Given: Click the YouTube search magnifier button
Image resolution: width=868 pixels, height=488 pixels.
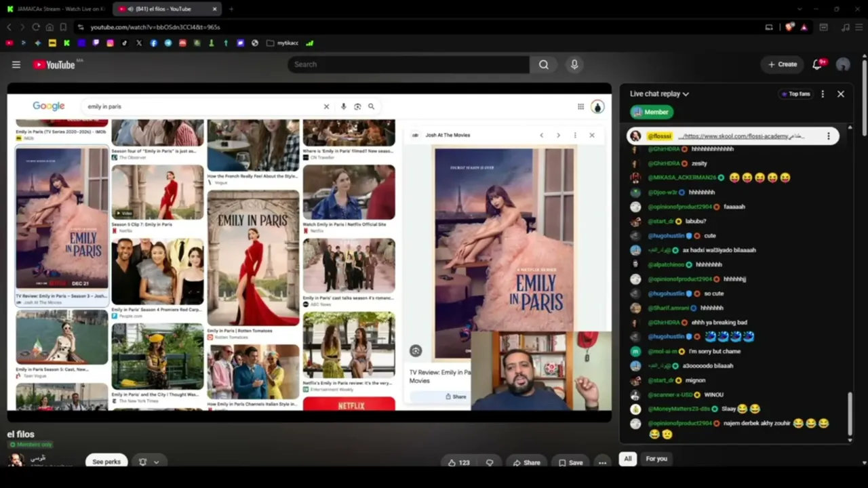Looking at the screenshot, I should [543, 64].
